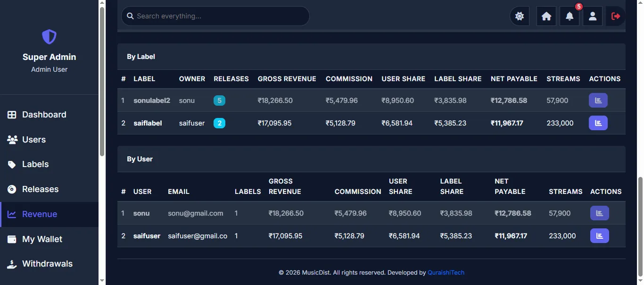Click the shield logo above Super Admin
Screen dimensions: 644x285
[49, 36]
